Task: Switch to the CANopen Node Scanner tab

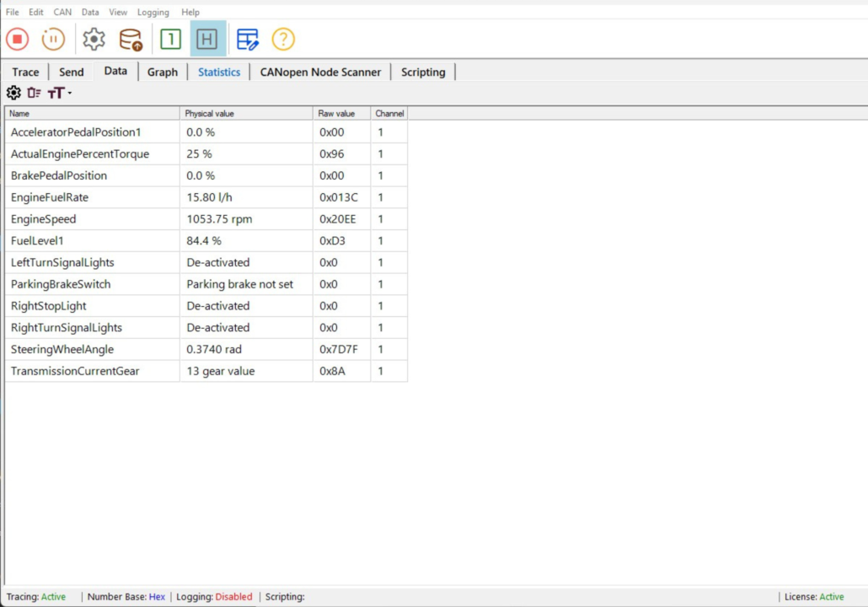Action: (x=320, y=73)
